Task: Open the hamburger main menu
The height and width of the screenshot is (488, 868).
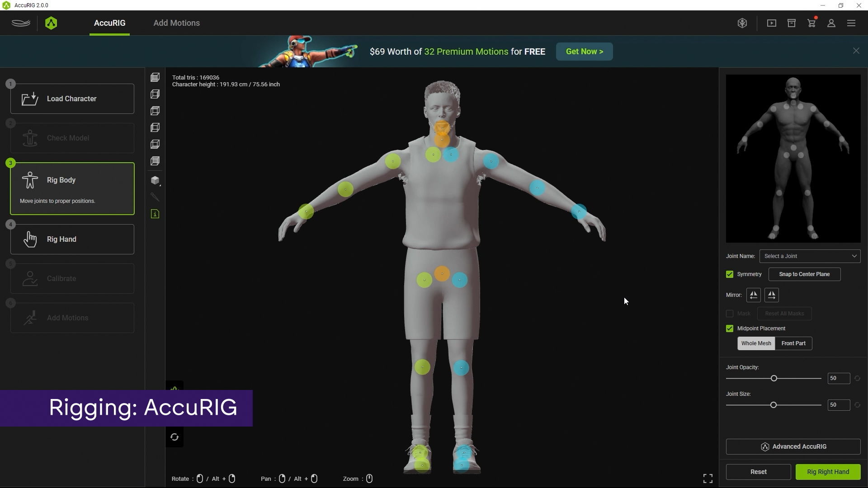Action: pos(851,23)
